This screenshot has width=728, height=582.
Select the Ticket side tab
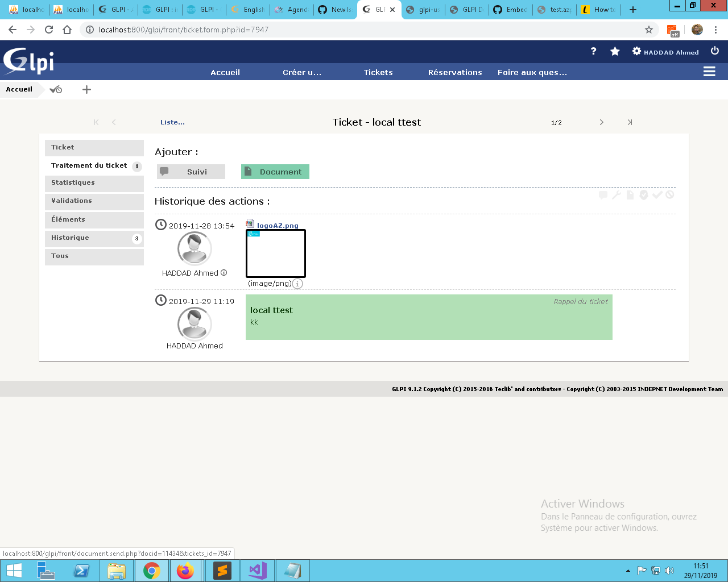pyautogui.click(x=94, y=148)
